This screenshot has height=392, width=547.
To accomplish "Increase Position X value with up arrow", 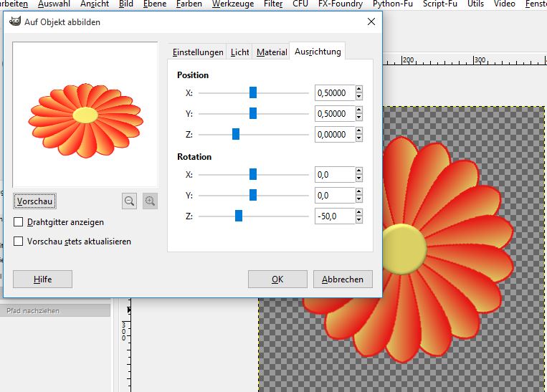I will (x=358, y=90).
